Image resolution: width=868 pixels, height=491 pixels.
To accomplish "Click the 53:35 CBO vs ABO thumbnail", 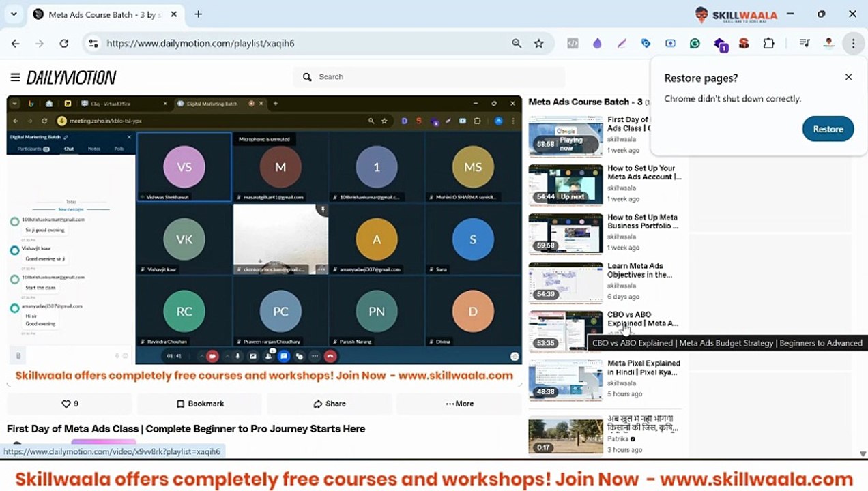I will click(566, 331).
